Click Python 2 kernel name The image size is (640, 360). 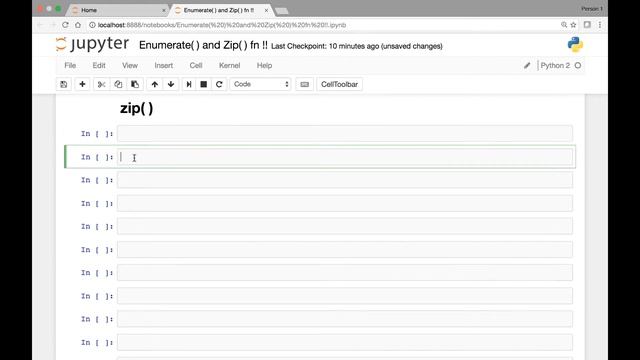[555, 65]
